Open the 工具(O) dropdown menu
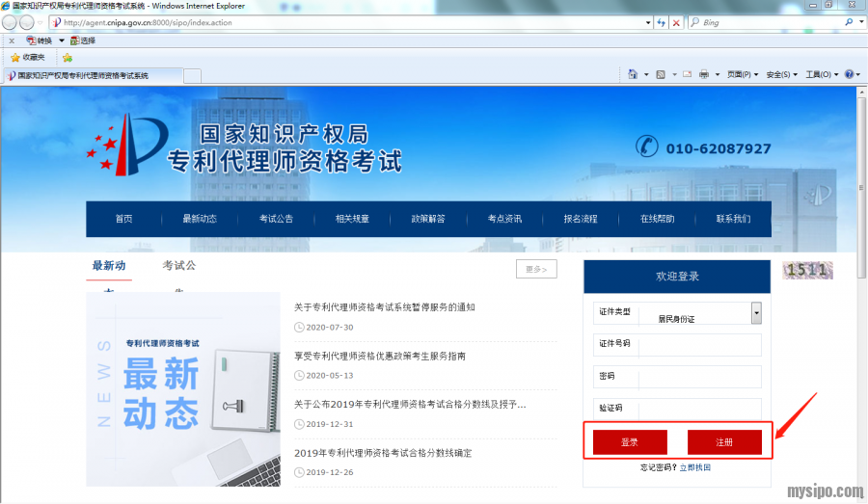Screen dimensions: 868x504 [x=820, y=74]
